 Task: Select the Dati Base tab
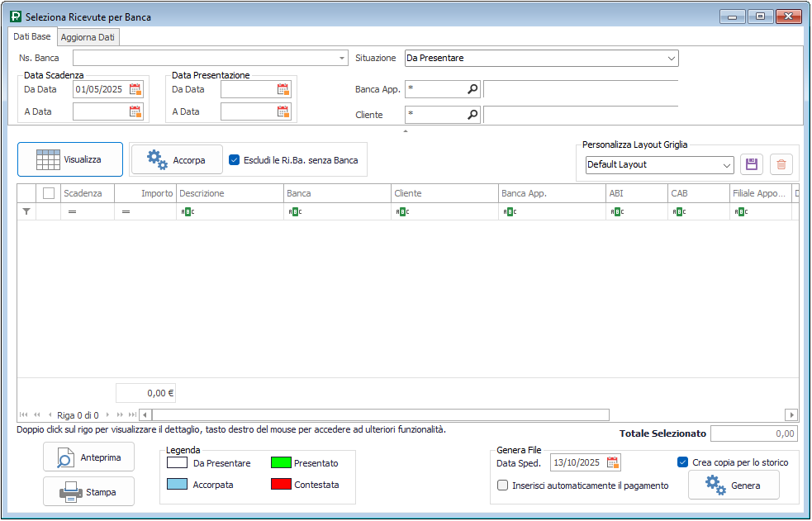tap(32, 37)
